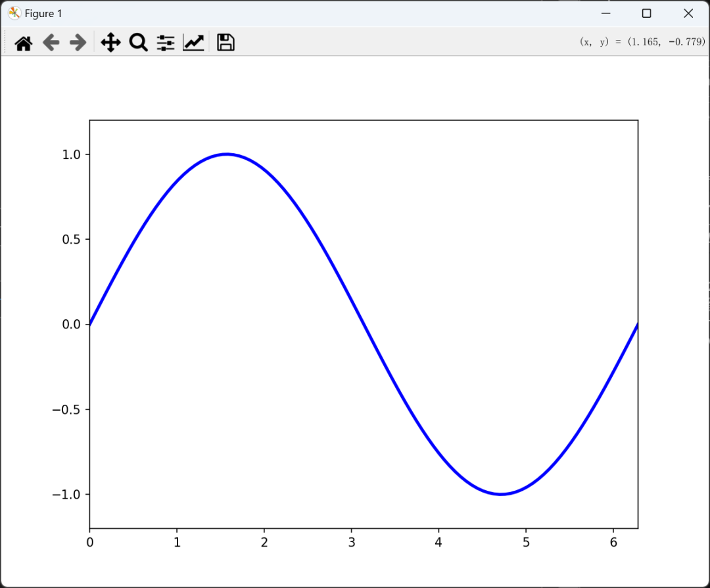Open edit axis and curve parameters

pyautogui.click(x=193, y=43)
